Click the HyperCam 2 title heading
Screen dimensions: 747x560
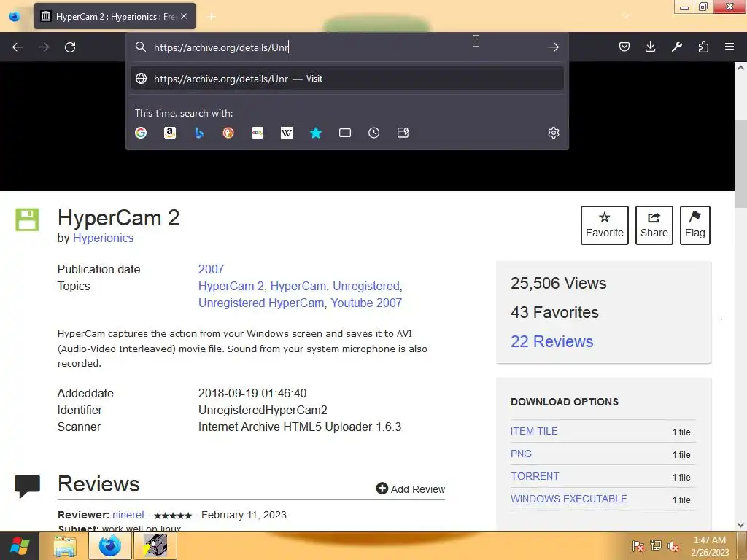coord(119,218)
